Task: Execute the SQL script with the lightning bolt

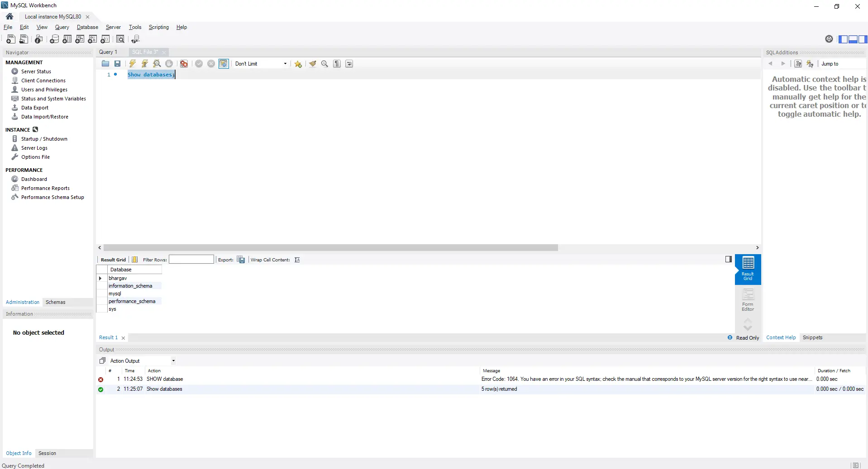Action: [x=132, y=63]
